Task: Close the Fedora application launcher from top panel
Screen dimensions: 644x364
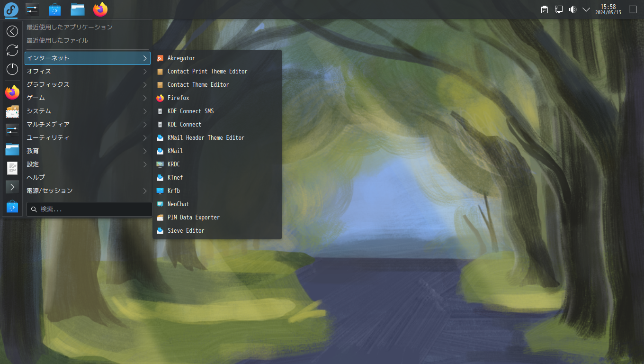Action: pyautogui.click(x=11, y=9)
